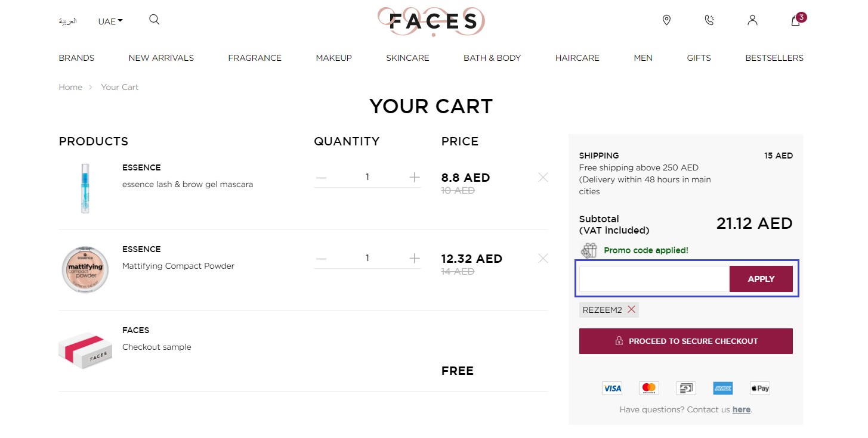Image resolution: width=868 pixels, height=438 pixels.
Task: Click inside the promo code input field
Action: [653, 278]
